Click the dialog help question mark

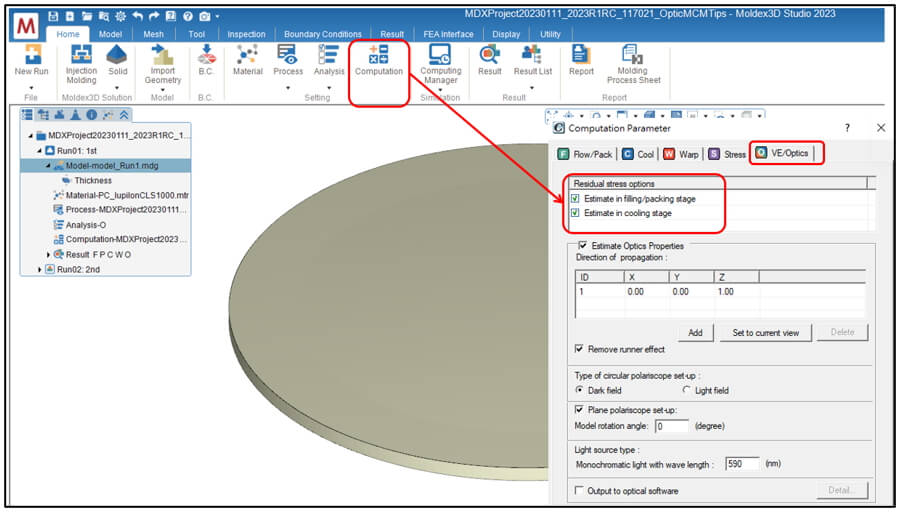847,128
